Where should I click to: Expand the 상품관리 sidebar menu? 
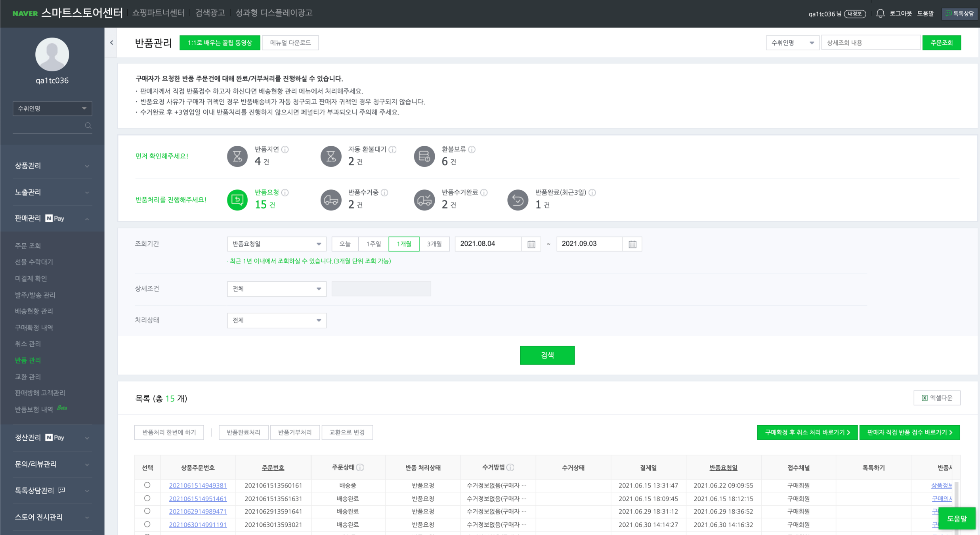pyautogui.click(x=52, y=166)
